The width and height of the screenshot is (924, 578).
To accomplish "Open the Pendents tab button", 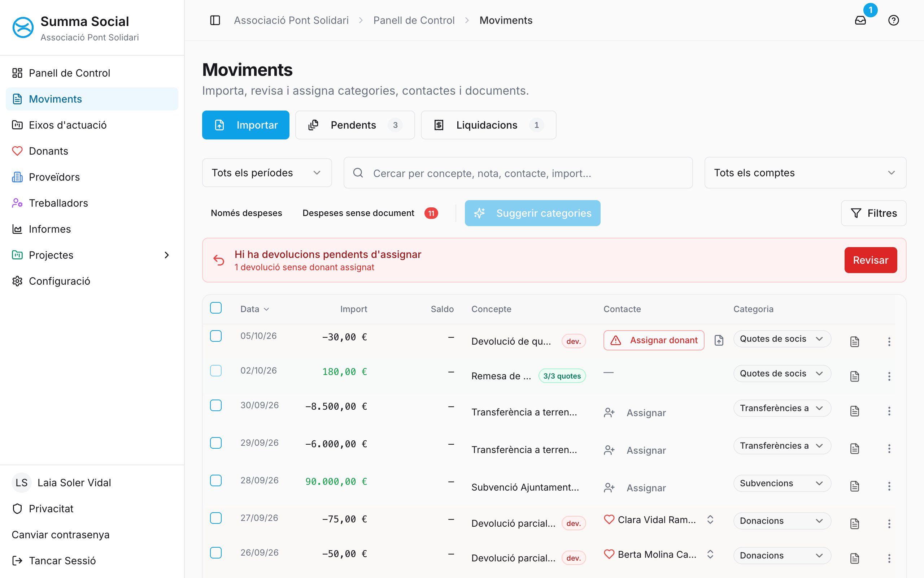I will [x=355, y=125].
